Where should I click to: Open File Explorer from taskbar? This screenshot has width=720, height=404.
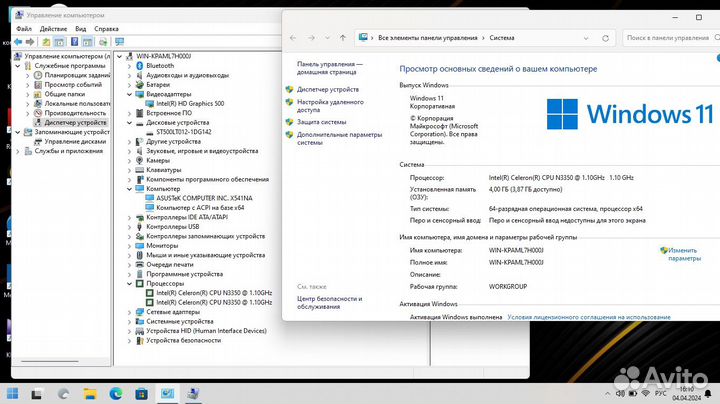[x=90, y=393]
